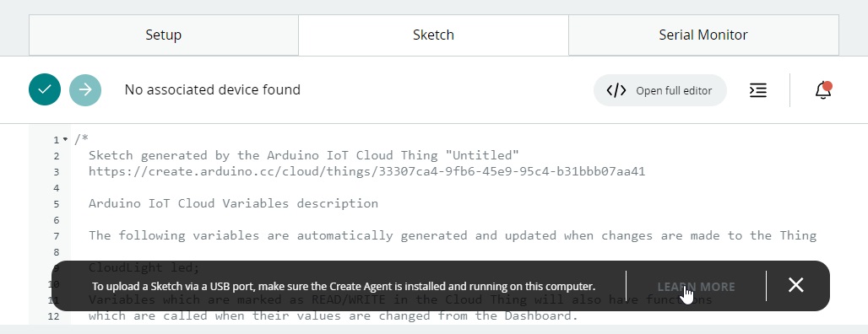Image resolution: width=868 pixels, height=334 pixels.
Task: Open full editor
Action: click(659, 90)
